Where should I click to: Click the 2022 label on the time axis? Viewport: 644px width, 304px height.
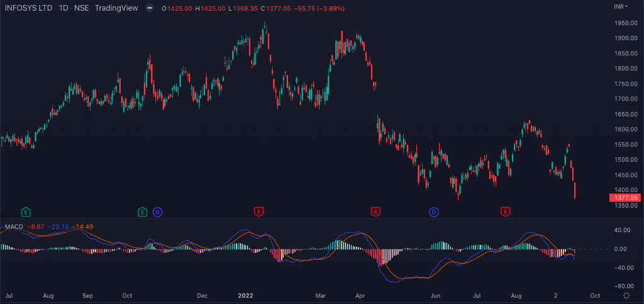coord(245,296)
